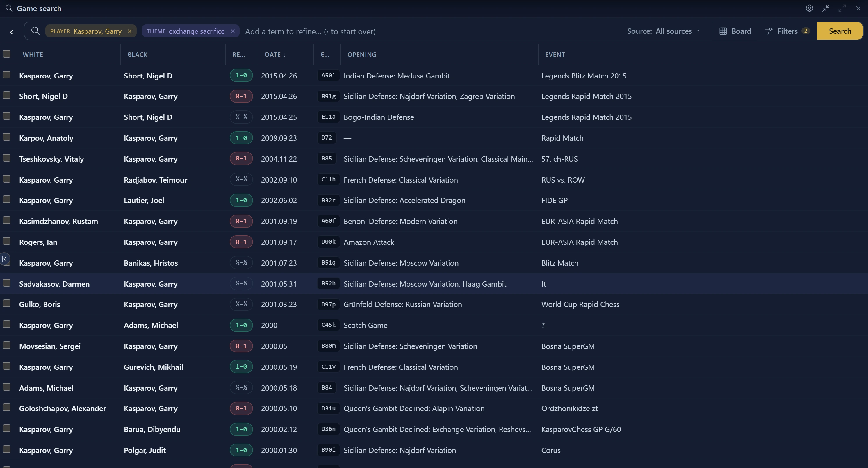The width and height of the screenshot is (868, 468).
Task: Click 'KasparovChess GP G/60' event cell
Action: coord(581,429)
